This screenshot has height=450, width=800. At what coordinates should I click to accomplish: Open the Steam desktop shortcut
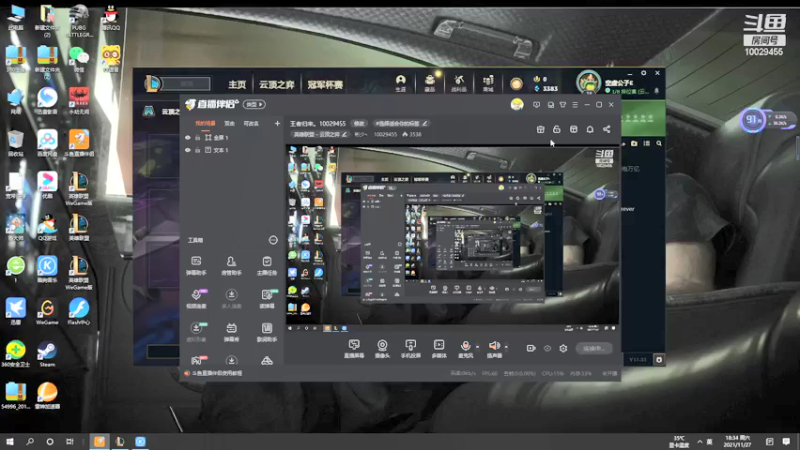[47, 354]
